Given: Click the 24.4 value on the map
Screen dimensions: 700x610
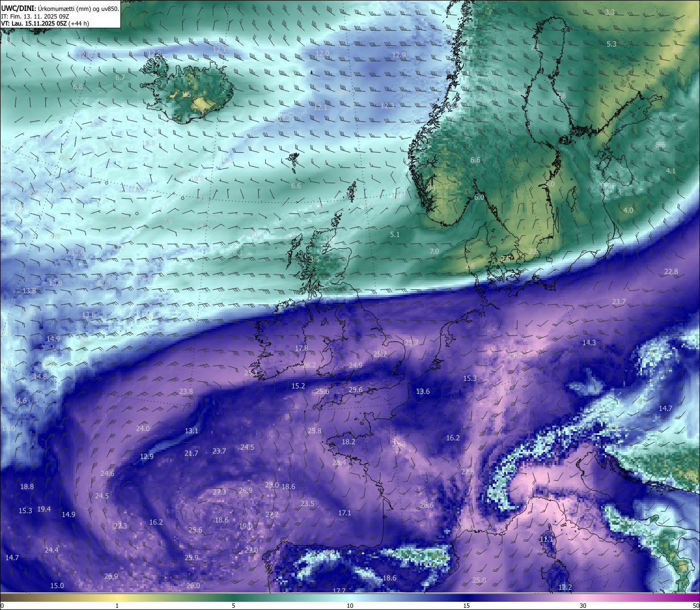Looking at the screenshot, I should 51,550.
